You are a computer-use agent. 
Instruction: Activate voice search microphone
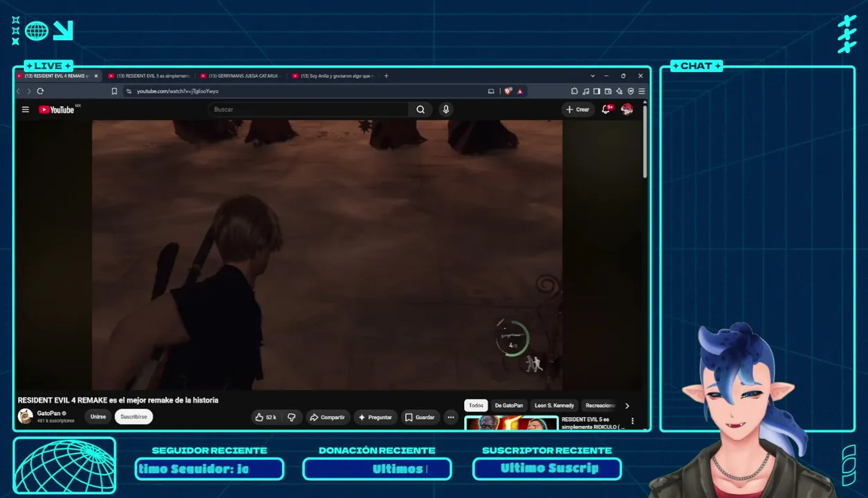[446, 109]
